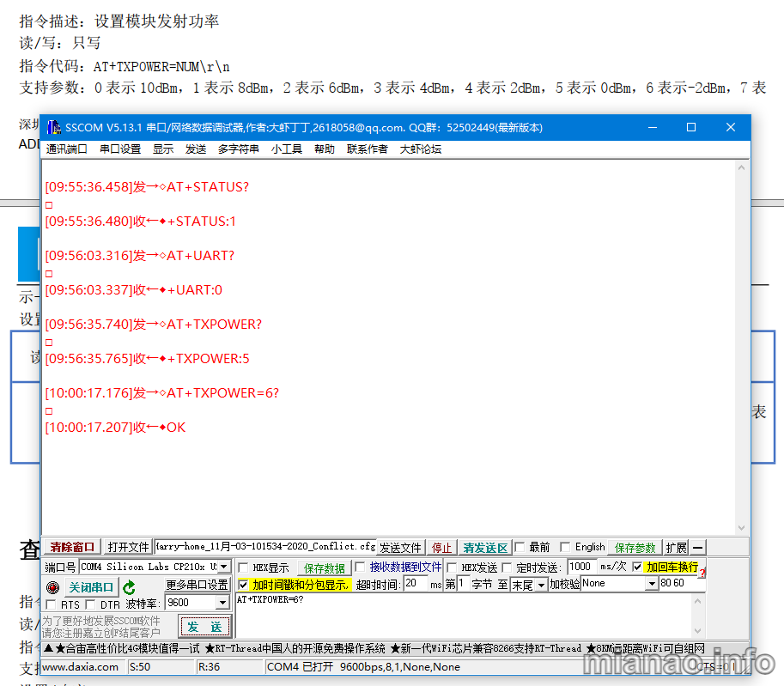The width and height of the screenshot is (784, 686).
Task: Click the 更多串口设置 button
Action: (197, 585)
